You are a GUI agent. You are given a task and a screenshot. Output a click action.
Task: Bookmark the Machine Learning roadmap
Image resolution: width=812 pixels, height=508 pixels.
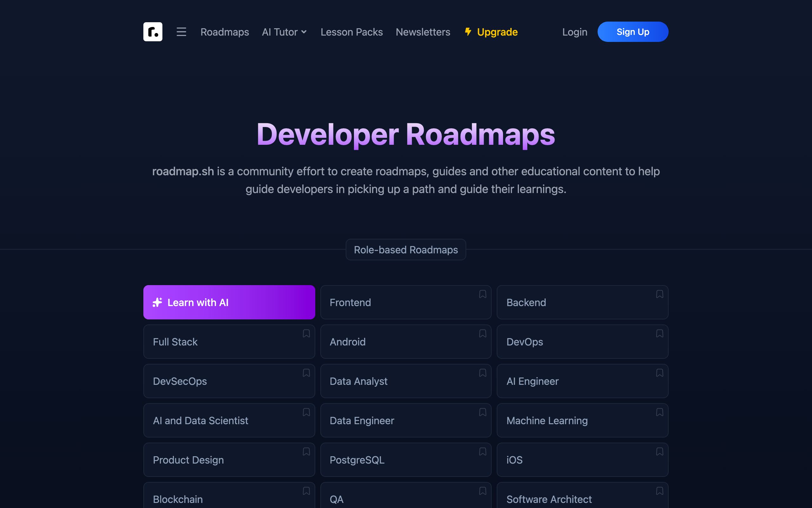click(x=659, y=412)
